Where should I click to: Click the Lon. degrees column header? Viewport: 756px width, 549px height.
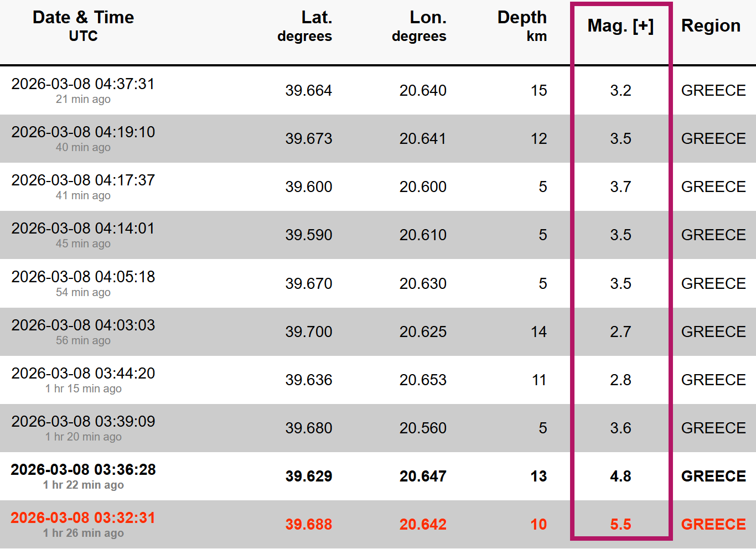[419, 25]
